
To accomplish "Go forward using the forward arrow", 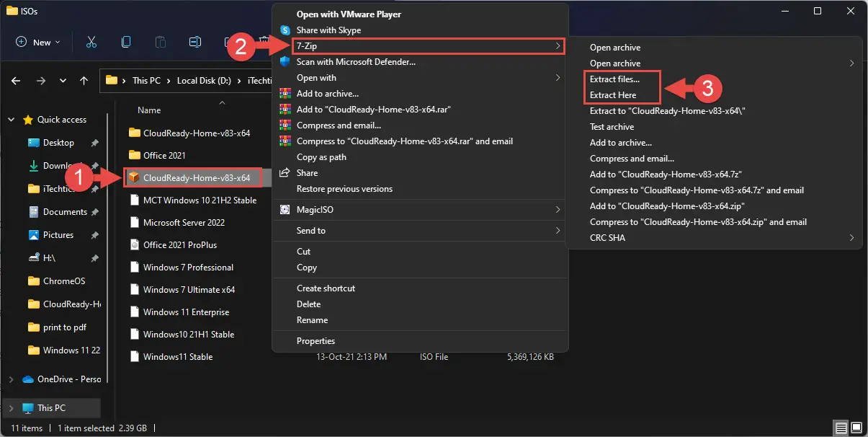I will (x=40, y=81).
